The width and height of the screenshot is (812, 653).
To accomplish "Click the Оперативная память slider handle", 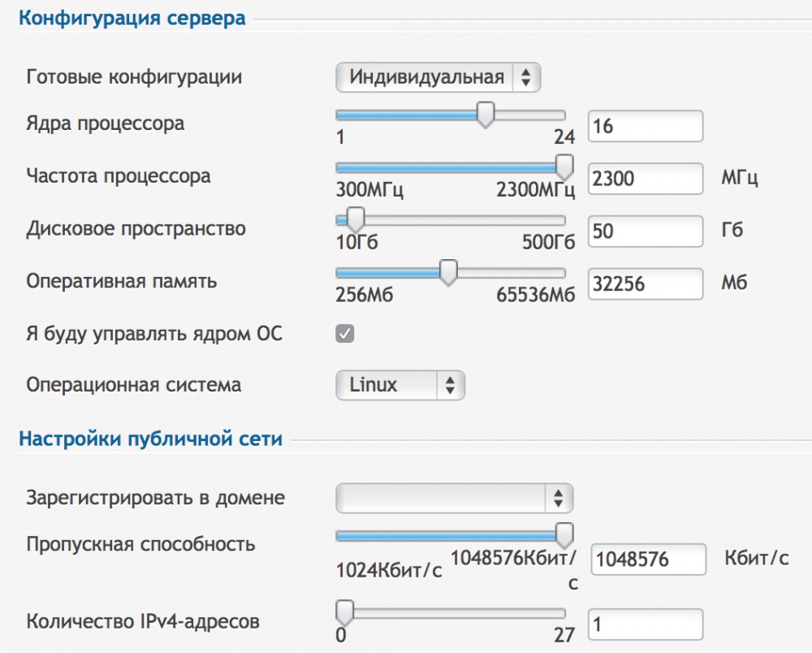I will 447,272.
